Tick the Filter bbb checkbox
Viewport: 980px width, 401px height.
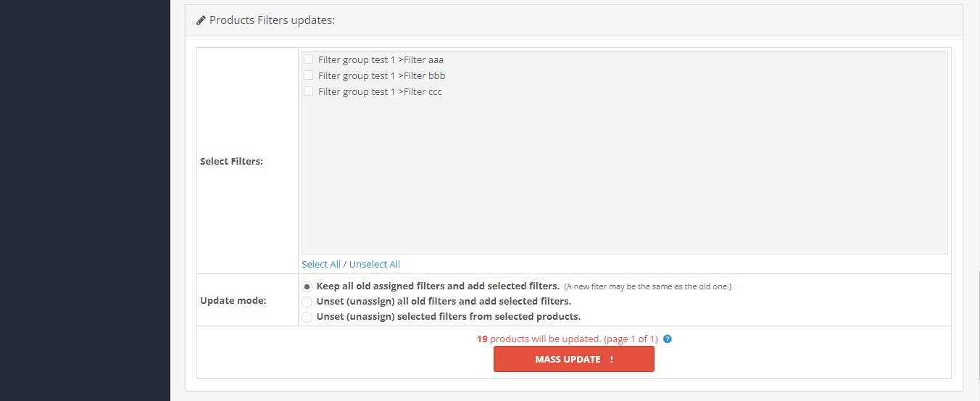308,75
